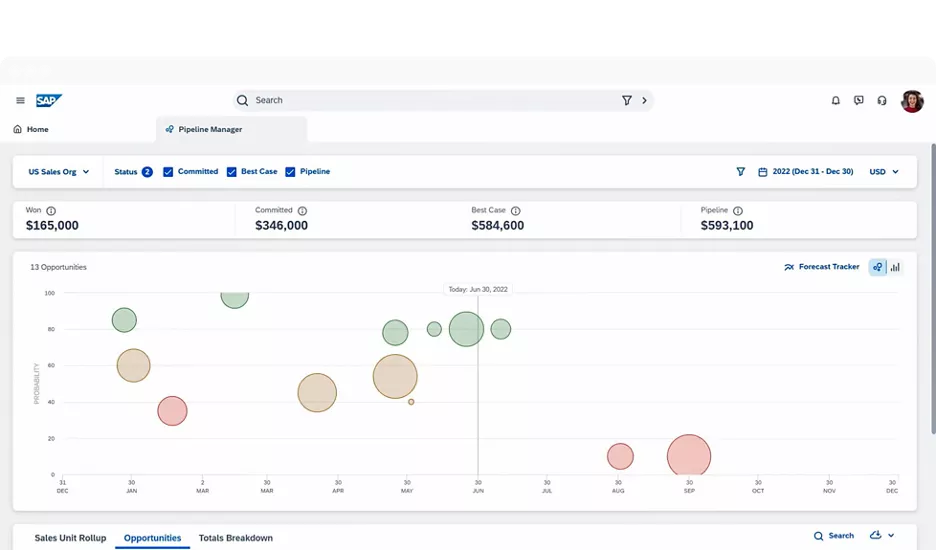Image resolution: width=936 pixels, height=550 pixels.
Task: Click the Today: Jun 30, 2022 marker label
Action: (x=478, y=289)
